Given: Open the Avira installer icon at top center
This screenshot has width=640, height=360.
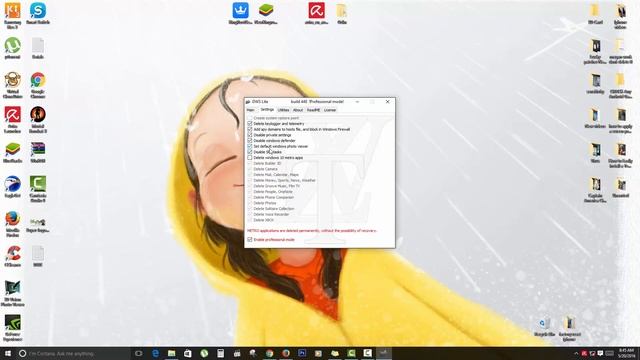Looking at the screenshot, I should [316, 13].
